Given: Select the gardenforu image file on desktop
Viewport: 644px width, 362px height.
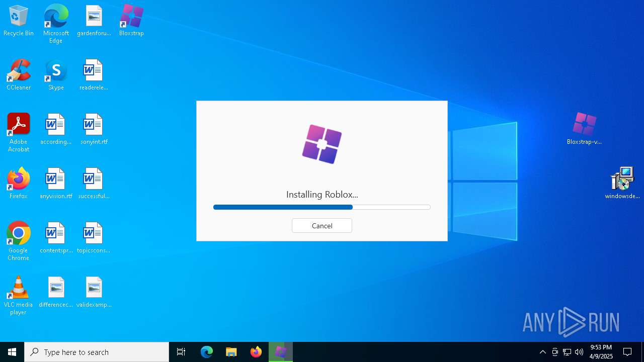Looking at the screenshot, I should 94,21.
